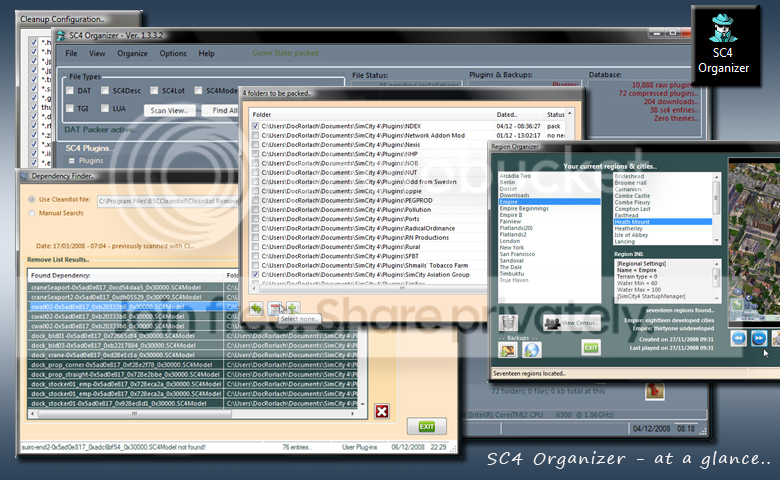
Task: Click the cities list vertical scrollbar
Action: [717, 208]
